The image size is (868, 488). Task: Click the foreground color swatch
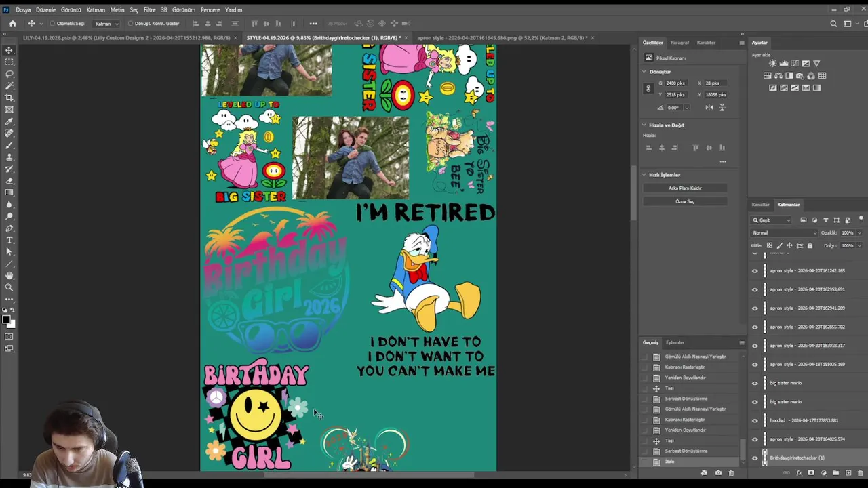6,319
